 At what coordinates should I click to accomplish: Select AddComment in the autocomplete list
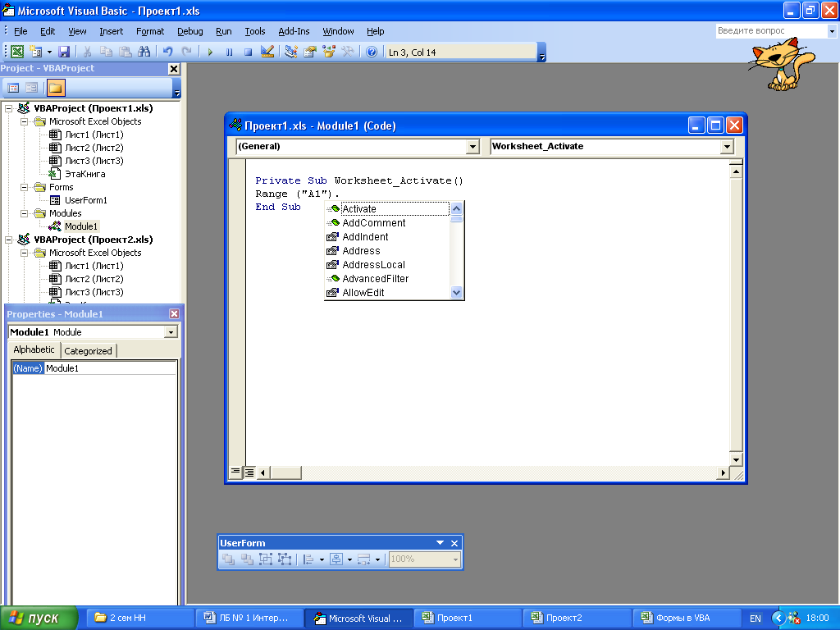(388, 223)
